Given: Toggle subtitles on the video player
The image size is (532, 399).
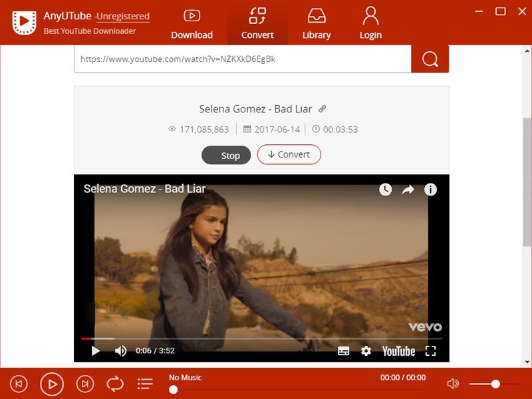Looking at the screenshot, I should [343, 351].
